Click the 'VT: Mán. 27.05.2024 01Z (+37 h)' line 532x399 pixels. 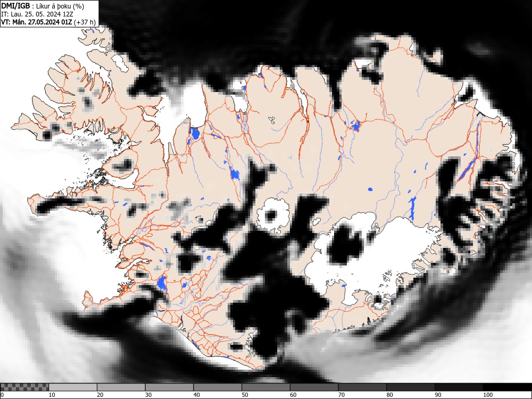click(48, 22)
